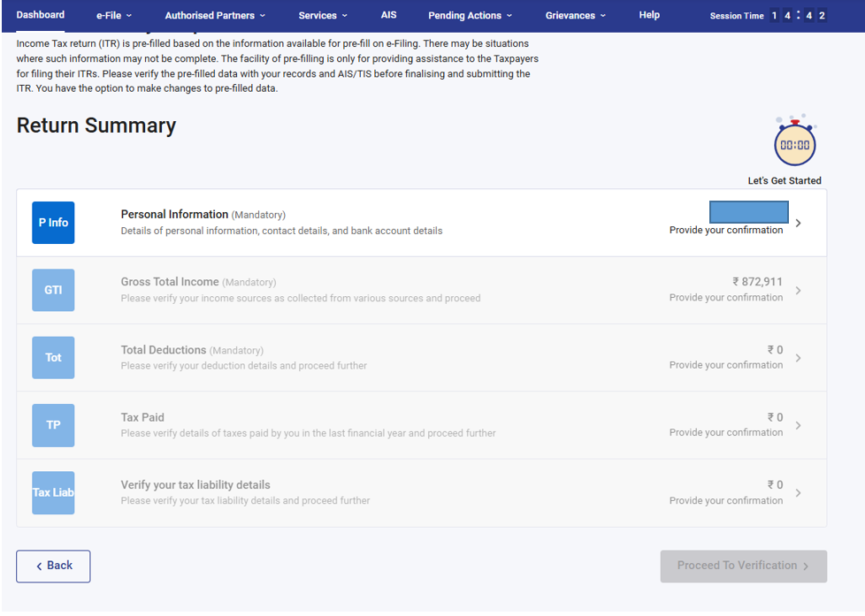
Task: Click the Back button
Action: click(x=53, y=566)
